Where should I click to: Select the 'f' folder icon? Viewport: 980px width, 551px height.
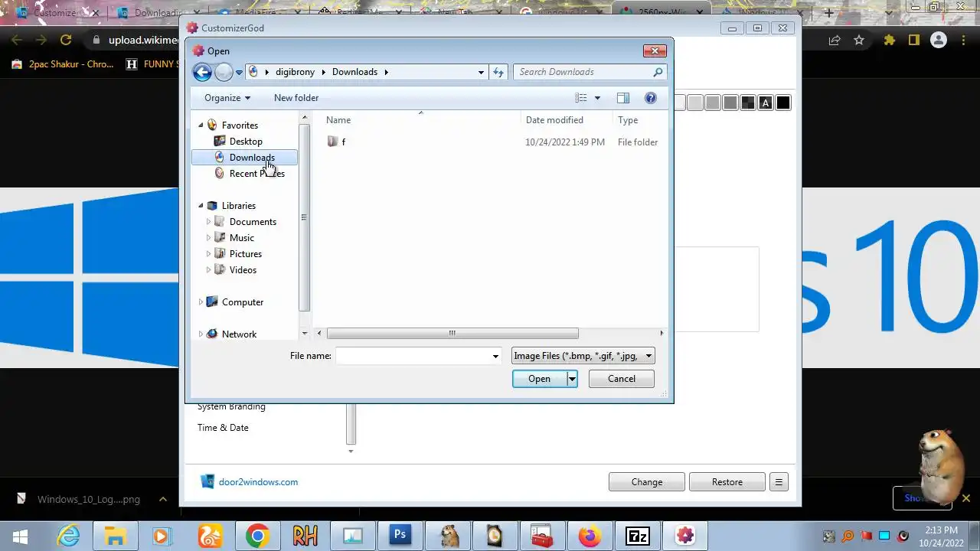332,142
